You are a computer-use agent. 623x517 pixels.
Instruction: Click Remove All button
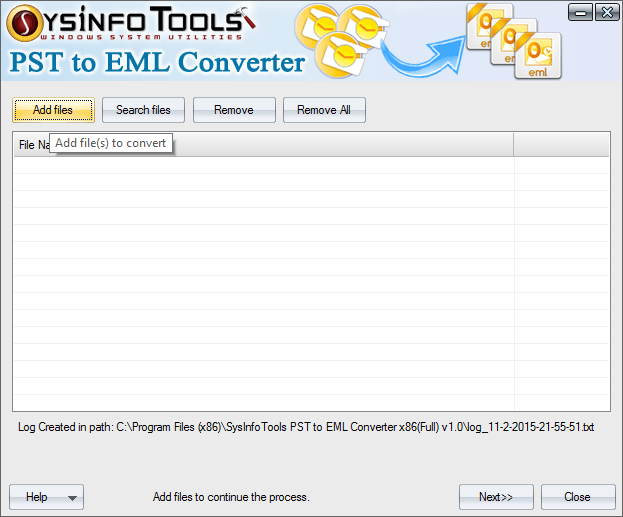324,110
